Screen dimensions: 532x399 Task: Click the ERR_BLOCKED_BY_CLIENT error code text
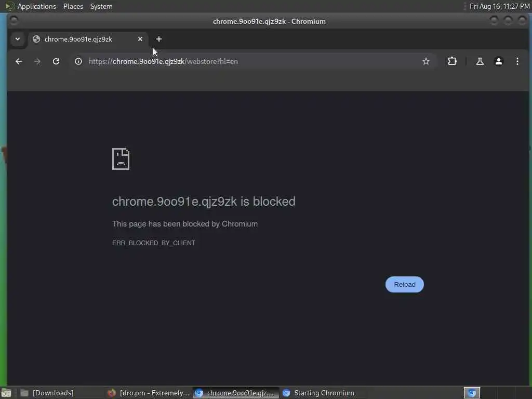coord(154,243)
